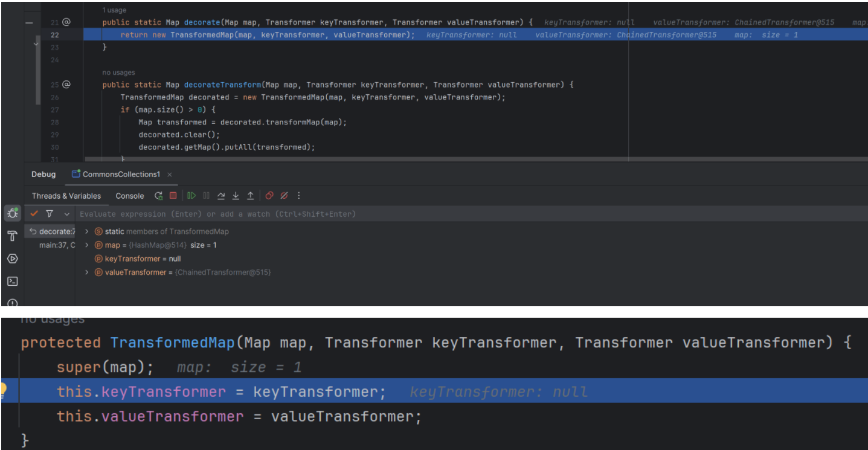Open the Build hammer tool window
868x450 pixels.
pyautogui.click(x=12, y=236)
